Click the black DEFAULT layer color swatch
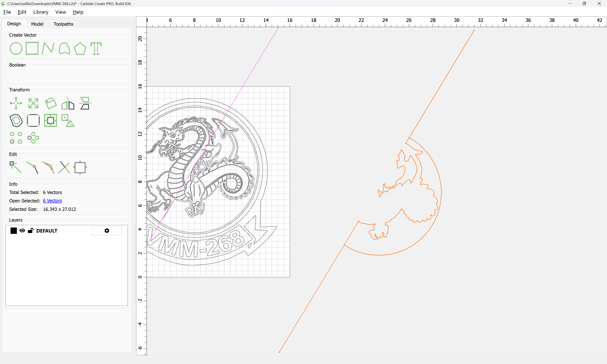 coord(14,231)
